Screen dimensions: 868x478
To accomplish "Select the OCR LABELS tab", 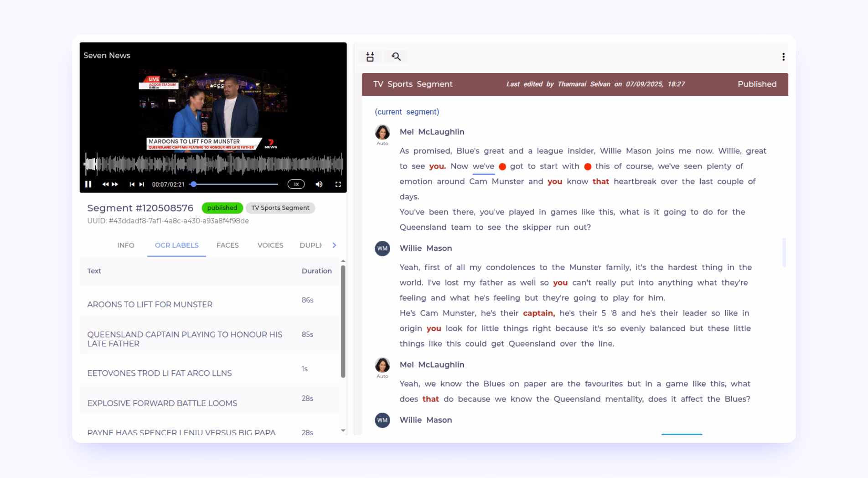I will point(176,245).
